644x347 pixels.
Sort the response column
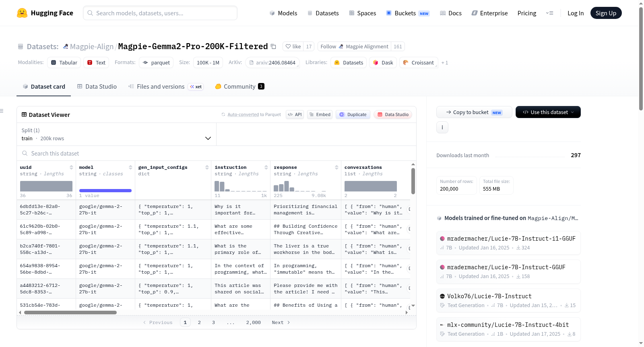[336, 167]
